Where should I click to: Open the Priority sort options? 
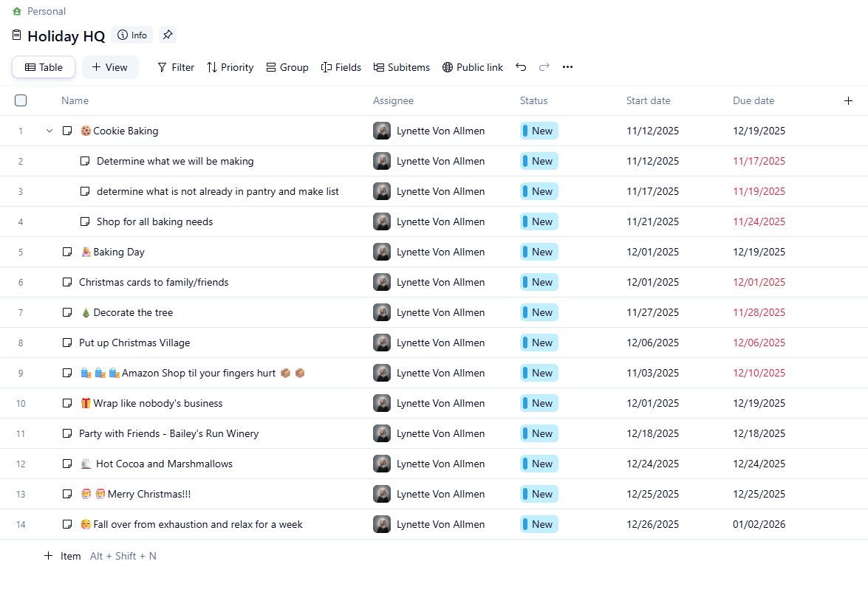[230, 67]
